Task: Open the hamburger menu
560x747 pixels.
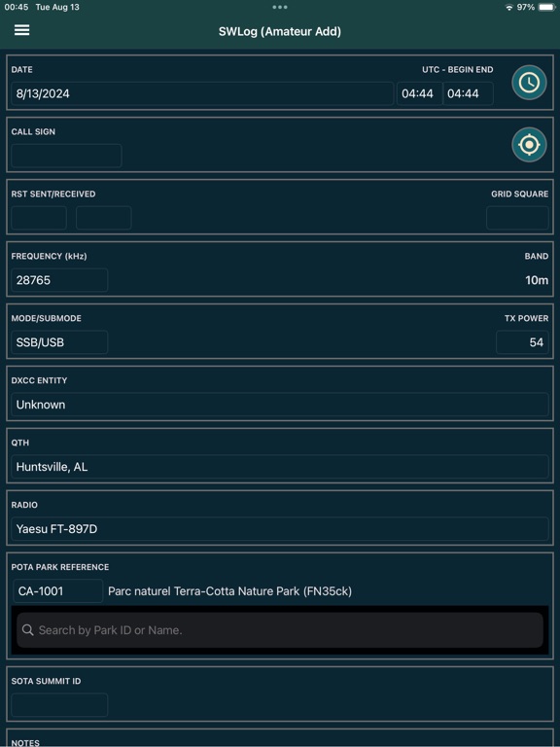Action: (22, 30)
